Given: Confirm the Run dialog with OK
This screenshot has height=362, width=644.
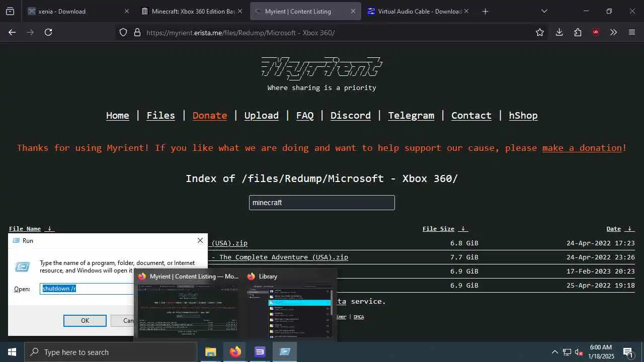Looking at the screenshot, I should click(85, 321).
